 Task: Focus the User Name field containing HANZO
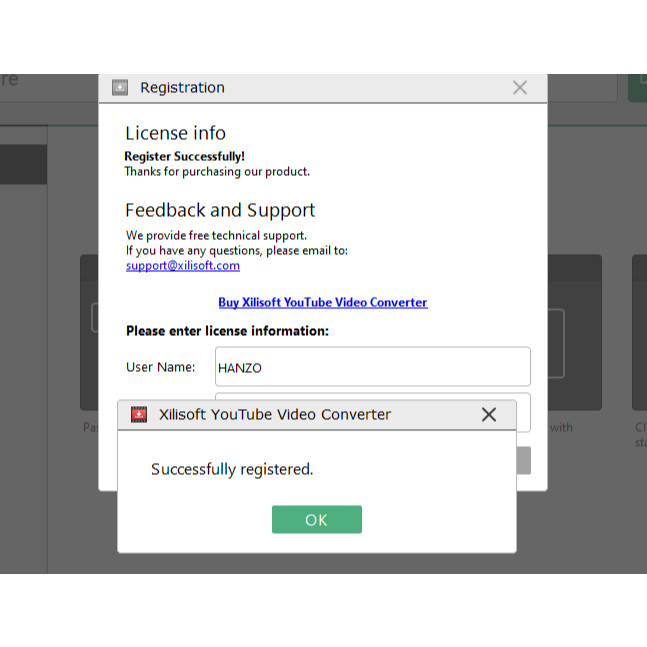[x=372, y=367]
